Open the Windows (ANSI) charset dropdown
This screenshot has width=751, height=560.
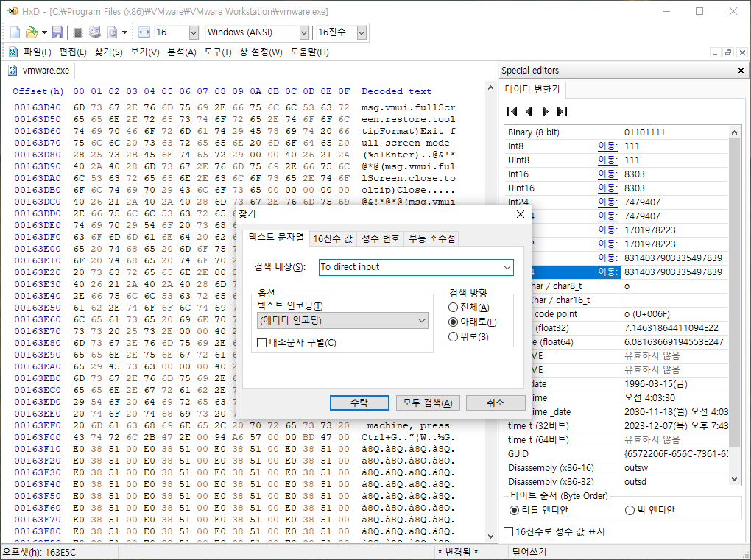click(x=304, y=32)
